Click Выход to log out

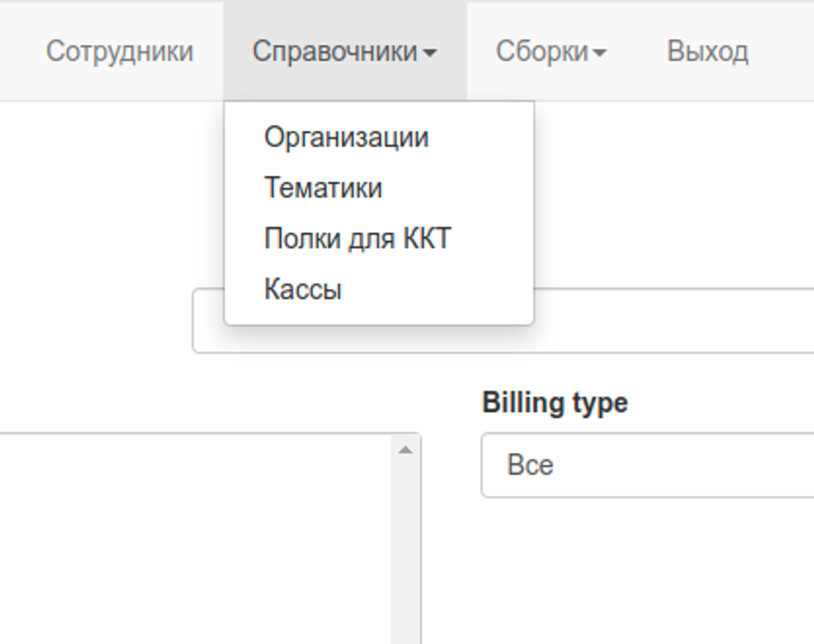pyautogui.click(x=708, y=50)
